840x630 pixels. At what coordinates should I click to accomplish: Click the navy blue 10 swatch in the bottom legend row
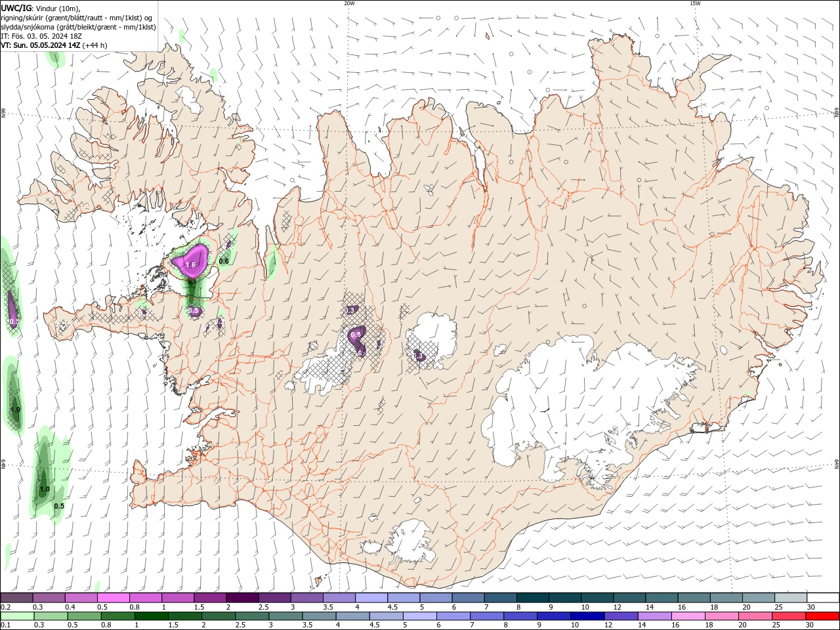pyautogui.click(x=587, y=616)
